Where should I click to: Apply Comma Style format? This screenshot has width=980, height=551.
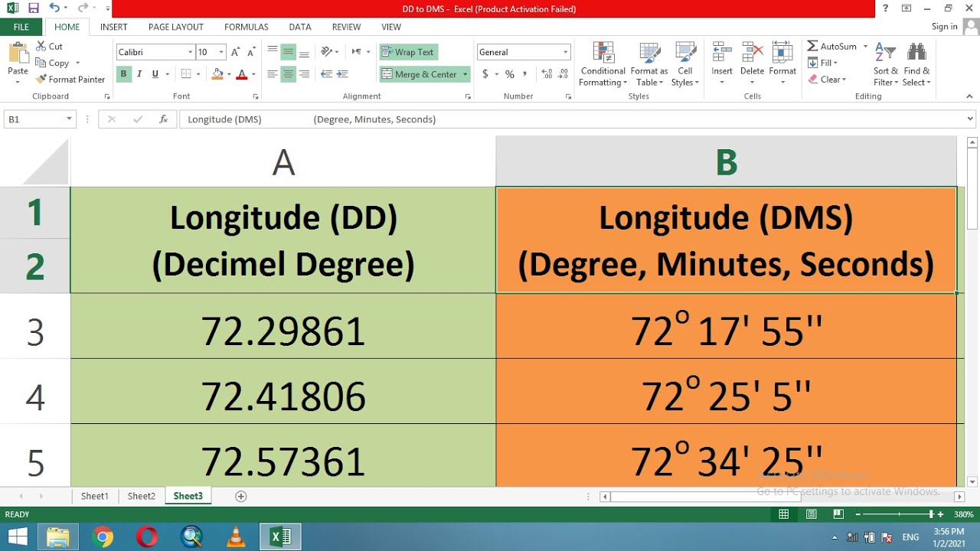click(x=524, y=74)
